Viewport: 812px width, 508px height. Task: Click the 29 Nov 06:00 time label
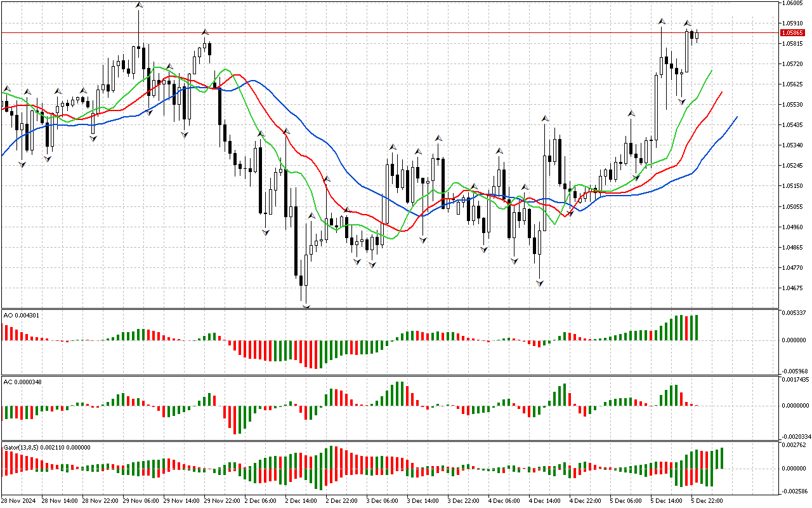[x=140, y=501]
